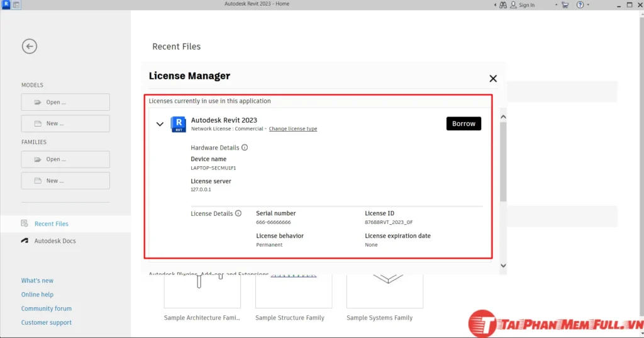
Task: Click the License Manager vertical scrollbar
Action: (502, 164)
